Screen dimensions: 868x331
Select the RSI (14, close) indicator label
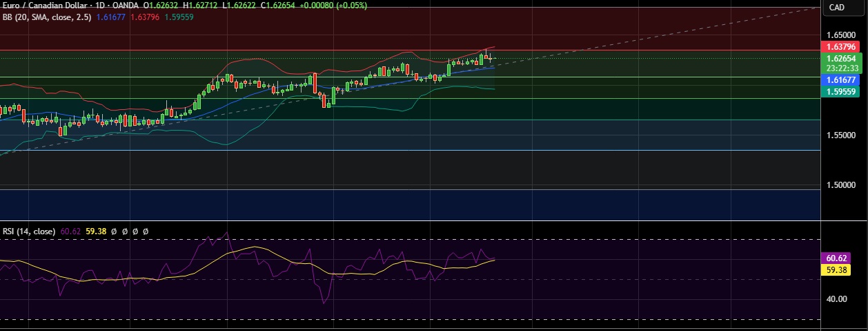(30, 231)
